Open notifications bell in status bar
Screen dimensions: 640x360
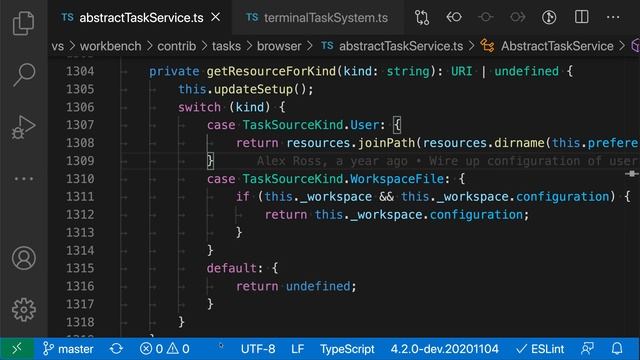pos(617,349)
